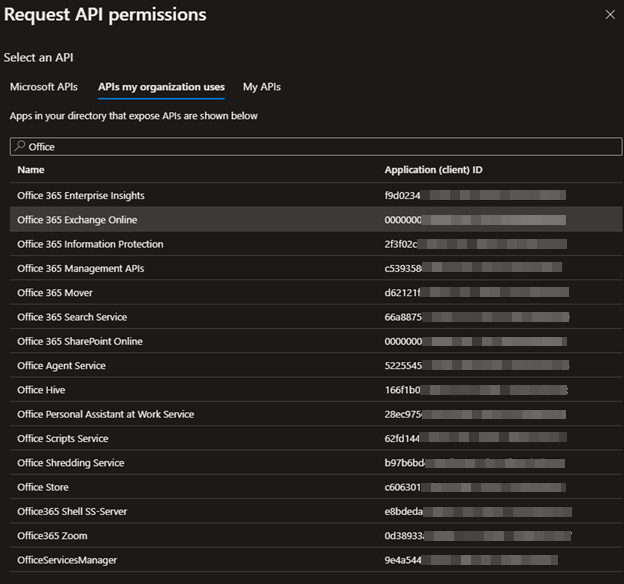Open the Office Hive API entry
The width and height of the screenshot is (624, 584).
click(x=41, y=390)
